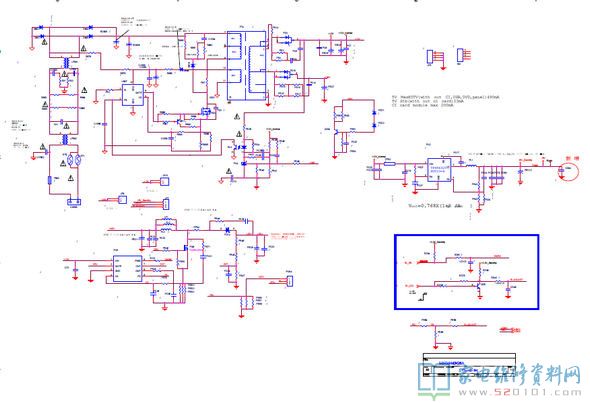
Task: Select the pair of oval varistor symbols at left
Action: 74,160
